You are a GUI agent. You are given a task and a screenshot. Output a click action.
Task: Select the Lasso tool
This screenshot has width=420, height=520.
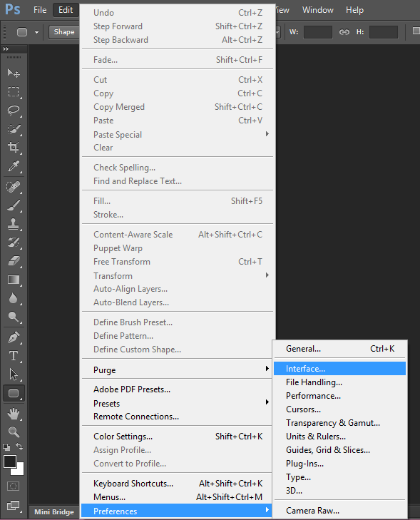click(14, 110)
